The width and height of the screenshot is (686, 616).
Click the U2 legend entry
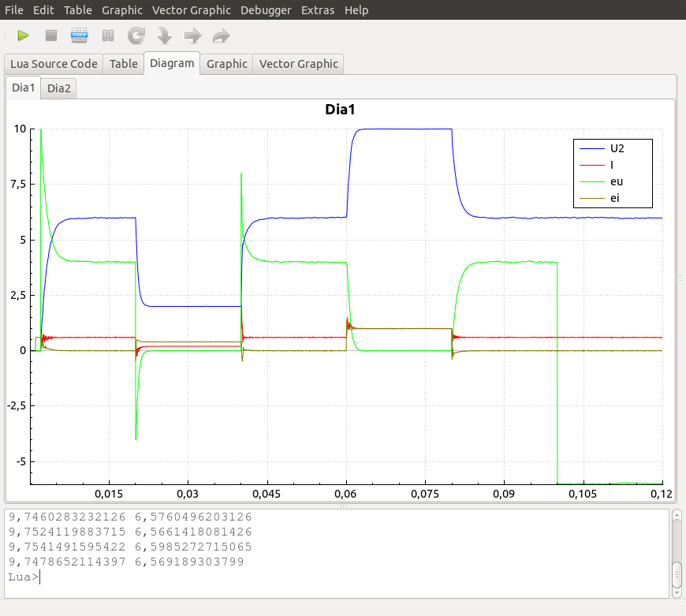coord(602,148)
